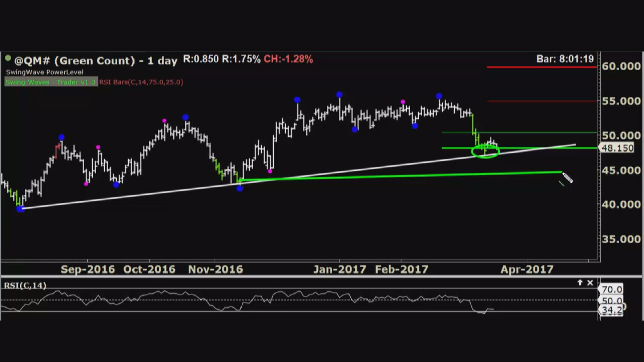Select the thick red line near 60.000
This screenshot has height=362, width=644.
542,67
